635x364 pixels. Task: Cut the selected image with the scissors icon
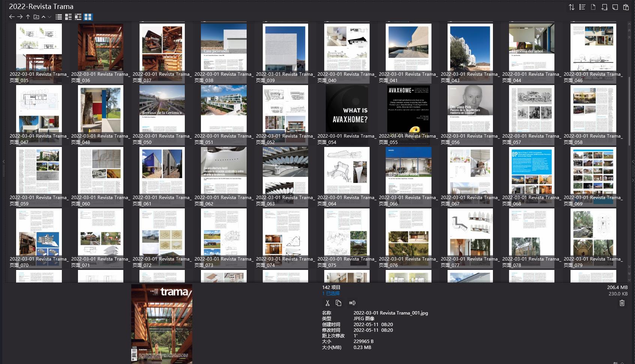(x=327, y=303)
